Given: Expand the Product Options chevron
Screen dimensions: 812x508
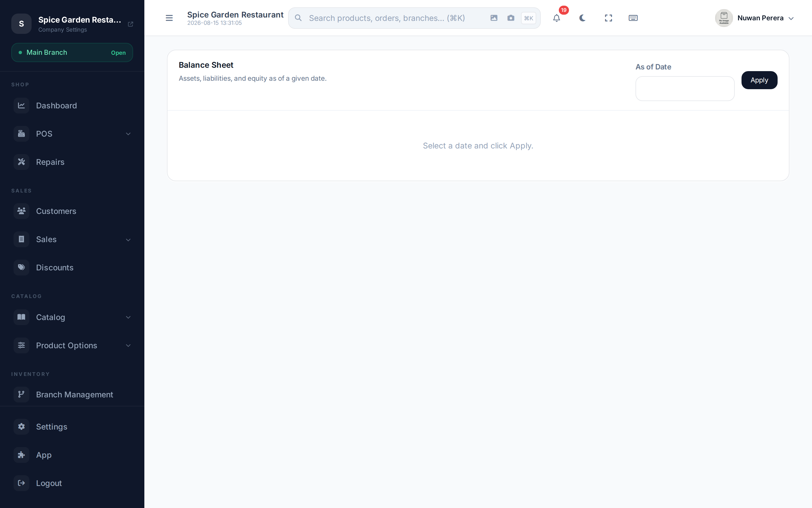Looking at the screenshot, I should [x=128, y=345].
